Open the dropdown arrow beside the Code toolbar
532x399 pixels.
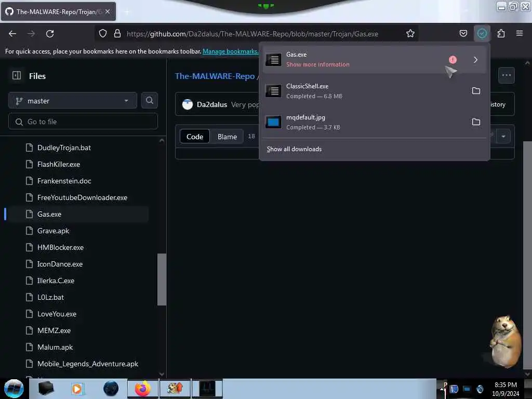503,137
